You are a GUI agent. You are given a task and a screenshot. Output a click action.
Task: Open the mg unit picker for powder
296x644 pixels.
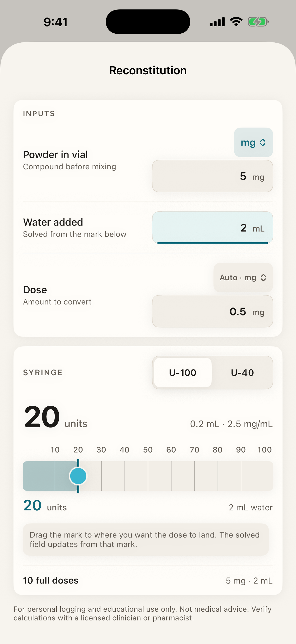[x=253, y=142]
